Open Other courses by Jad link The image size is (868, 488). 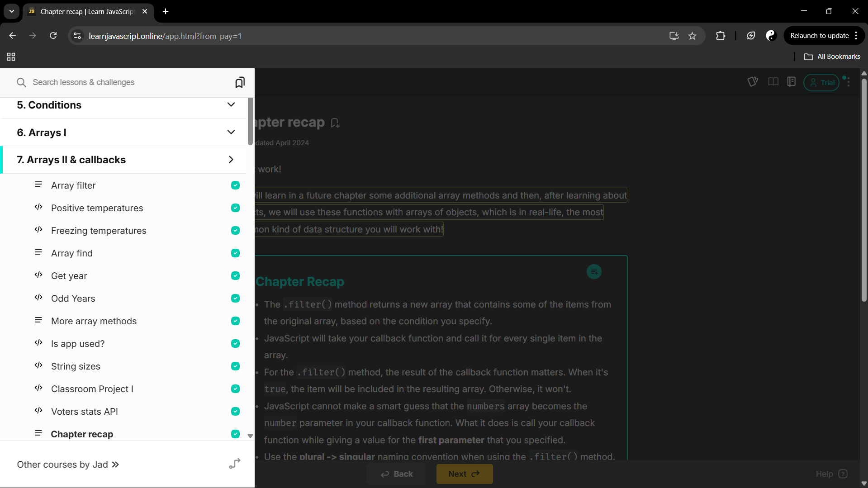point(68,464)
